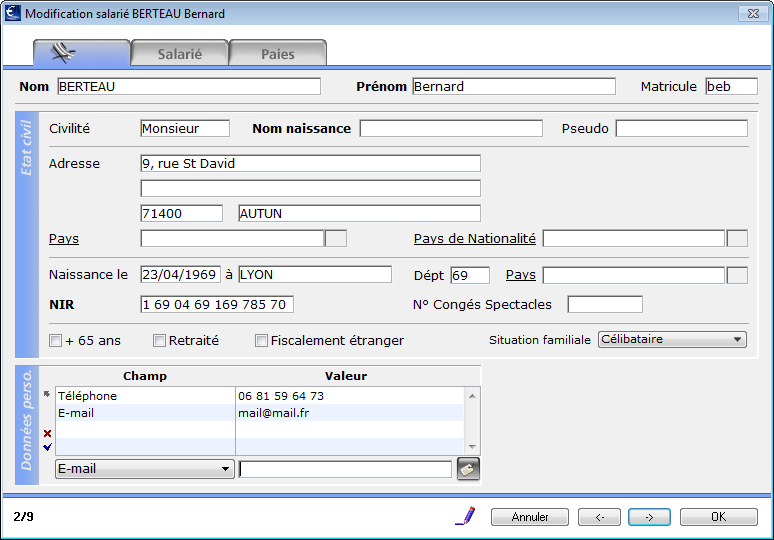Click the N° Congés Spectacles field
This screenshot has width=774, height=540.
tap(605, 304)
